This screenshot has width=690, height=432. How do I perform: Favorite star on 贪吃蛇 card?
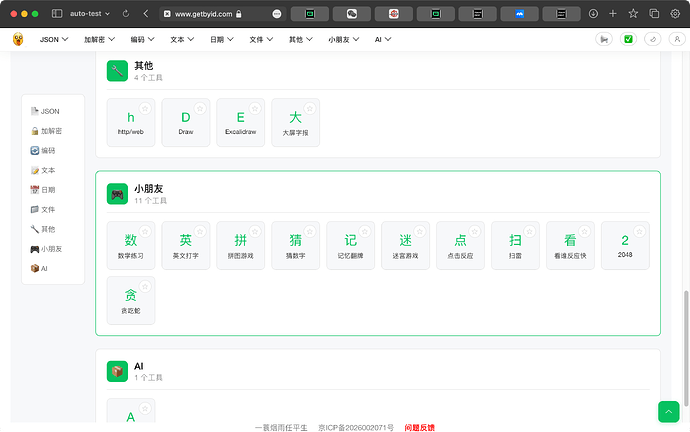(x=145, y=286)
